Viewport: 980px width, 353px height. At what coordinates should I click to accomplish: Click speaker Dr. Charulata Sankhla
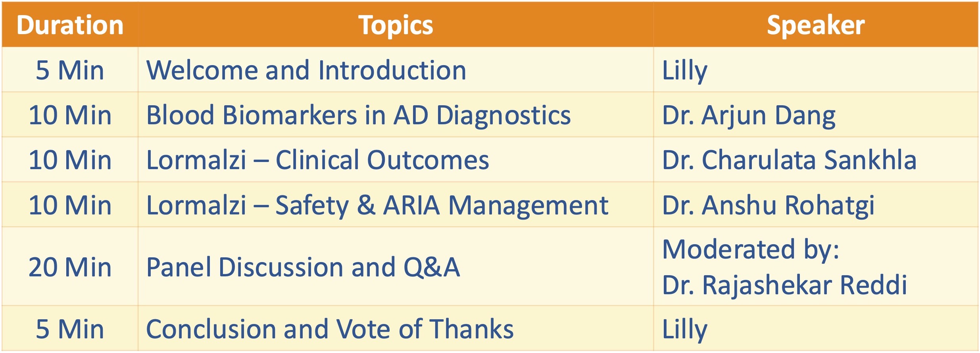click(789, 160)
